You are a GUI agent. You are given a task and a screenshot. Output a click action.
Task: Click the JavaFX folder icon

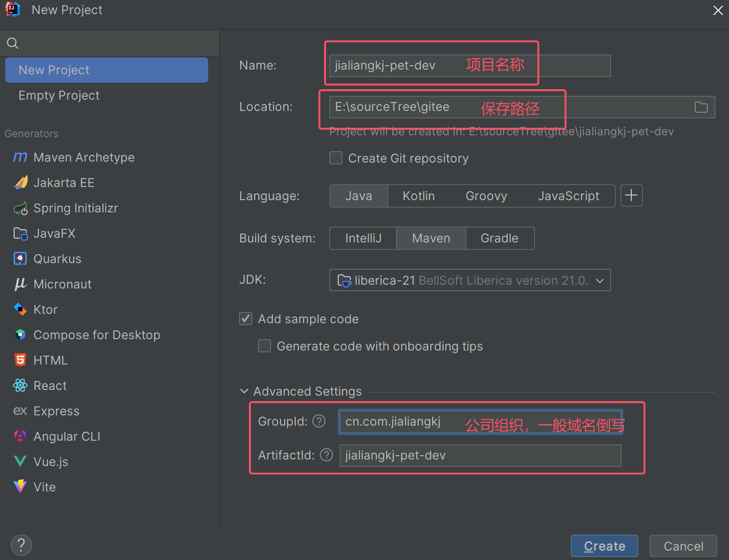point(21,233)
